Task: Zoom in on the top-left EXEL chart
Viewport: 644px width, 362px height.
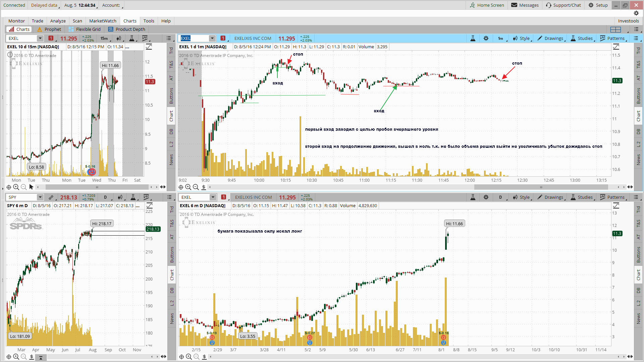Action: coord(16,187)
